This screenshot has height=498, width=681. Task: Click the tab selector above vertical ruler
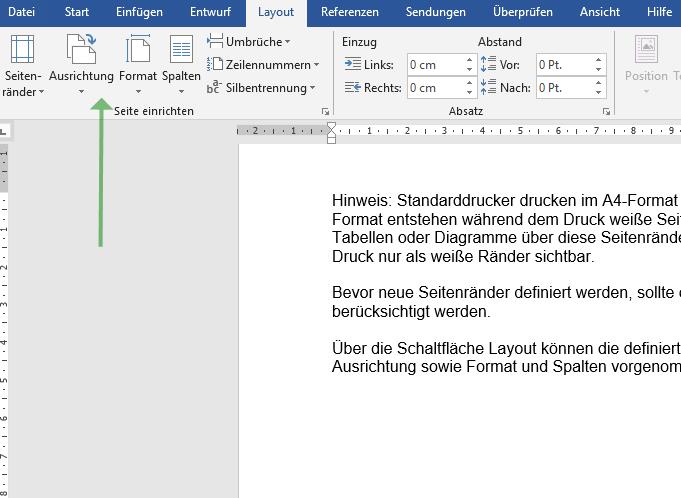coord(4,130)
